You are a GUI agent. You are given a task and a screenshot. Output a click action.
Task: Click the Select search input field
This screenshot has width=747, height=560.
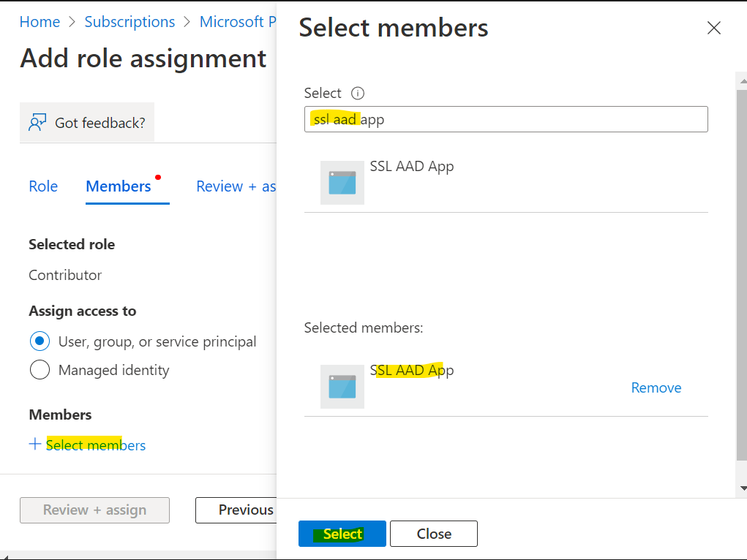[x=506, y=119]
